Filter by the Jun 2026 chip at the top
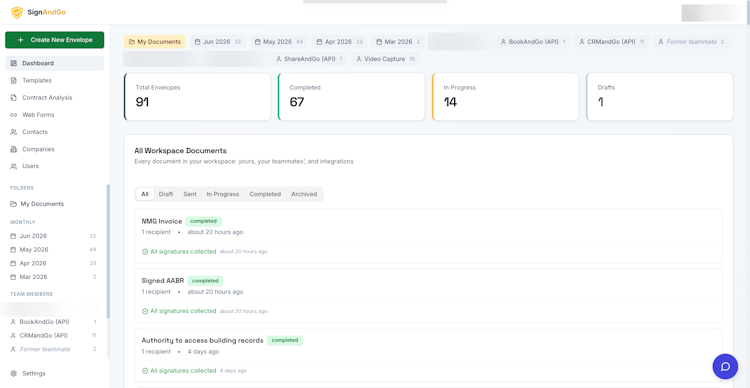750x388 pixels. tap(218, 42)
